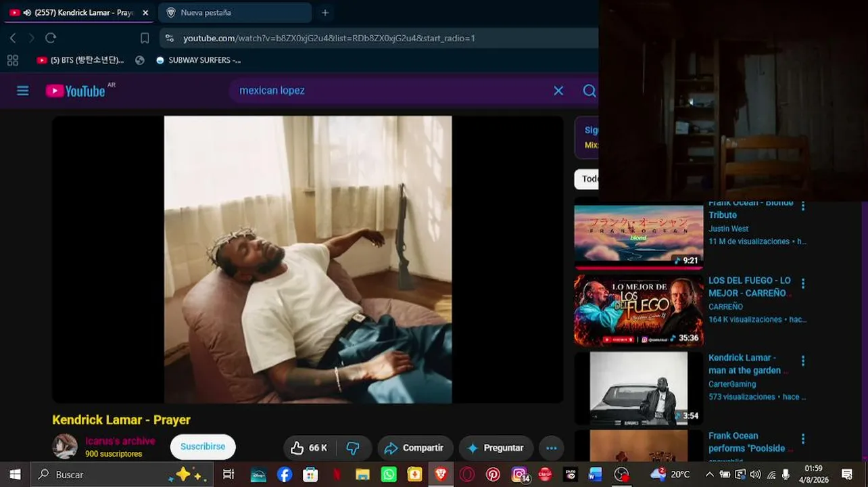The image size is (868, 487).
Task: Close the Kendrick Lamar tab
Action: click(x=145, y=13)
